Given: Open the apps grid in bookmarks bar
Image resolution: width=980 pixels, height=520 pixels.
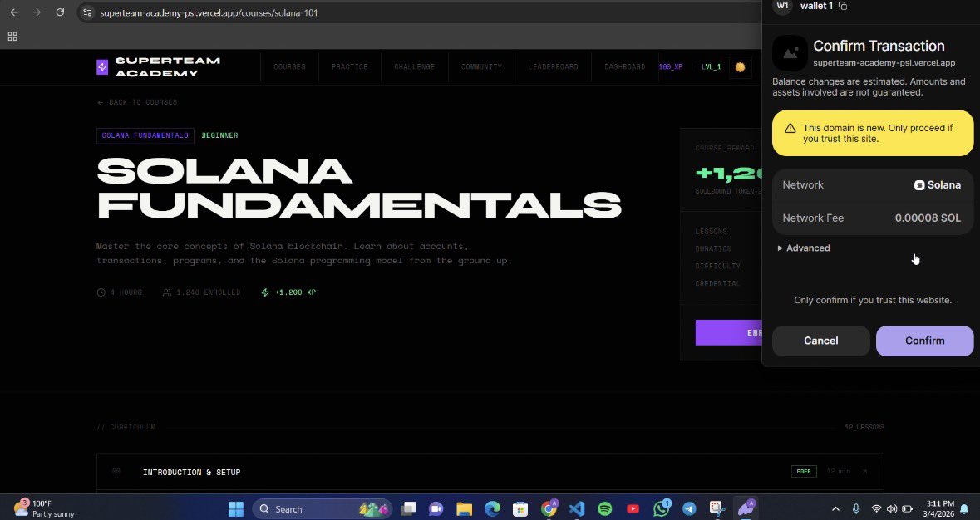Looking at the screenshot, I should (12, 37).
